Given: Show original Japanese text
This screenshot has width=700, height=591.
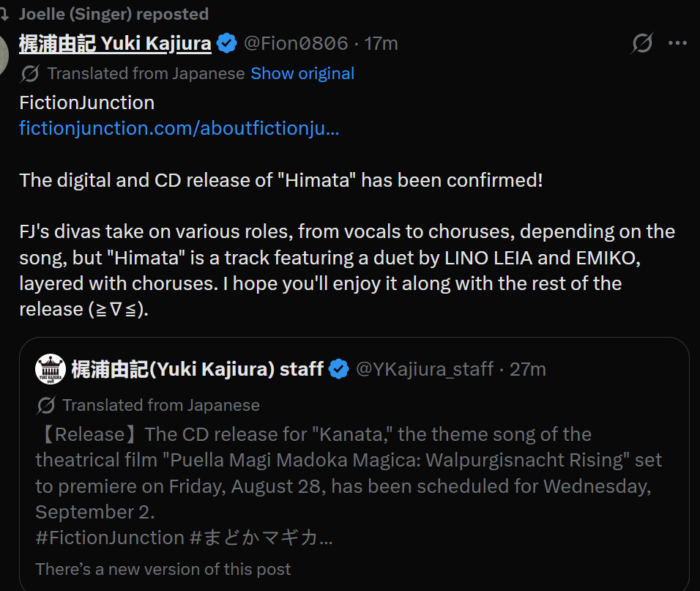Looking at the screenshot, I should click(x=302, y=74).
